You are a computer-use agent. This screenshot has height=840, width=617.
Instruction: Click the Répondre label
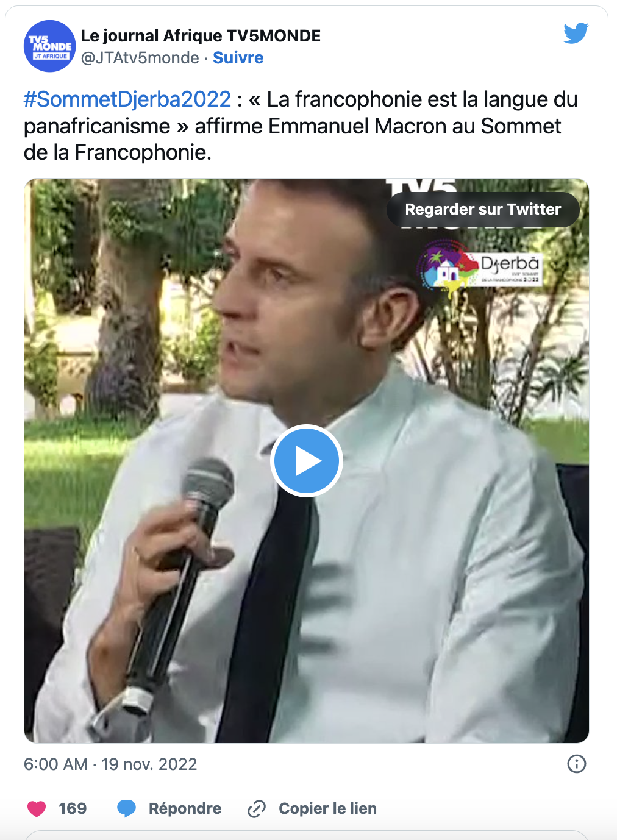pyautogui.click(x=185, y=808)
